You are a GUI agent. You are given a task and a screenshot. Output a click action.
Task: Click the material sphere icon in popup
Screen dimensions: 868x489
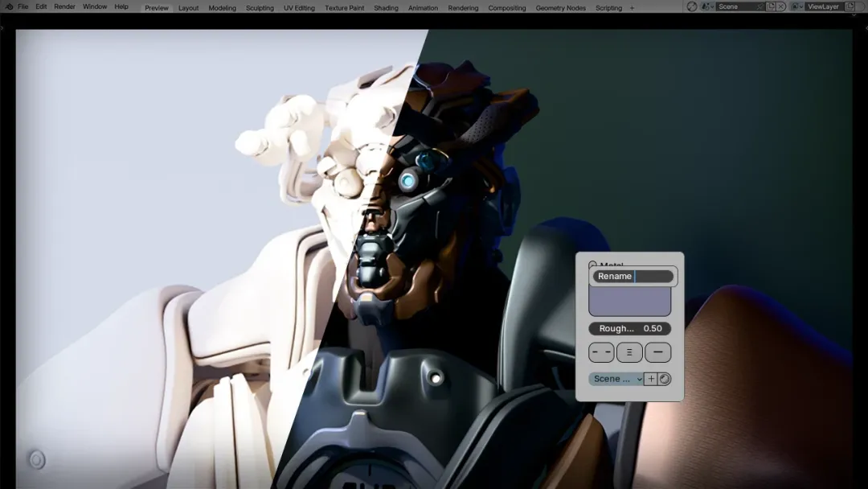coord(665,379)
